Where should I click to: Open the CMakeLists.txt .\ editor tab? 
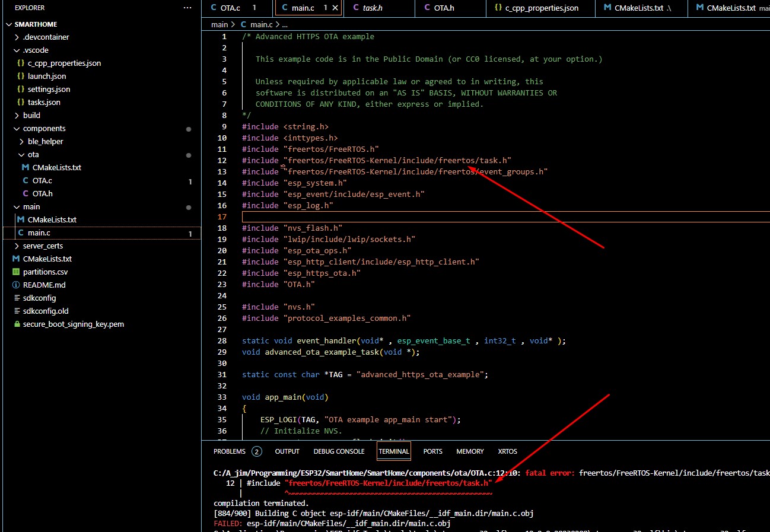(641, 8)
